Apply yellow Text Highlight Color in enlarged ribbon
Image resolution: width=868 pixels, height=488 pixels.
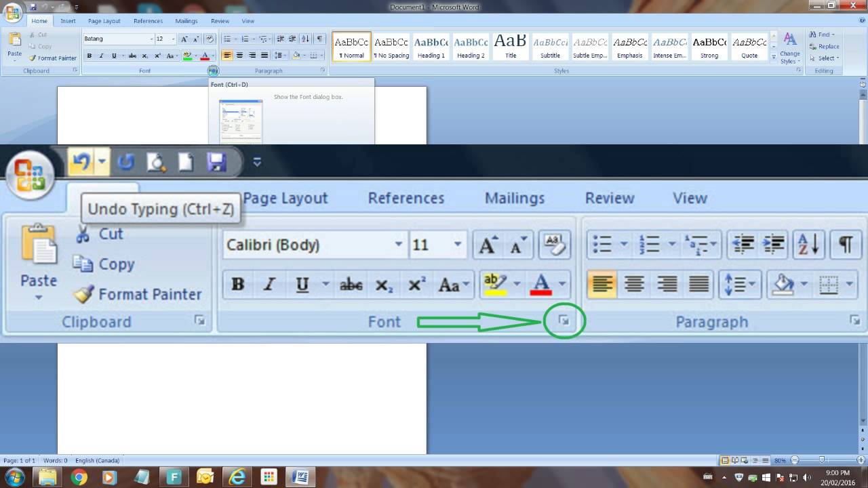point(496,285)
